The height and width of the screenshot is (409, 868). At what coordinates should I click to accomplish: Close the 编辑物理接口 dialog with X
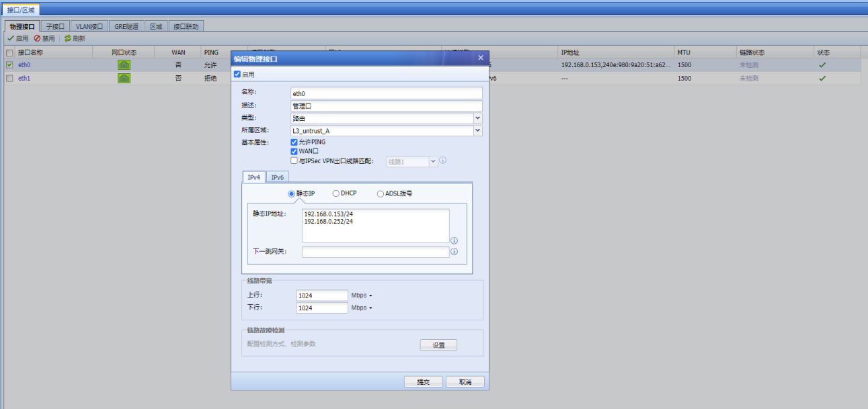coord(480,58)
